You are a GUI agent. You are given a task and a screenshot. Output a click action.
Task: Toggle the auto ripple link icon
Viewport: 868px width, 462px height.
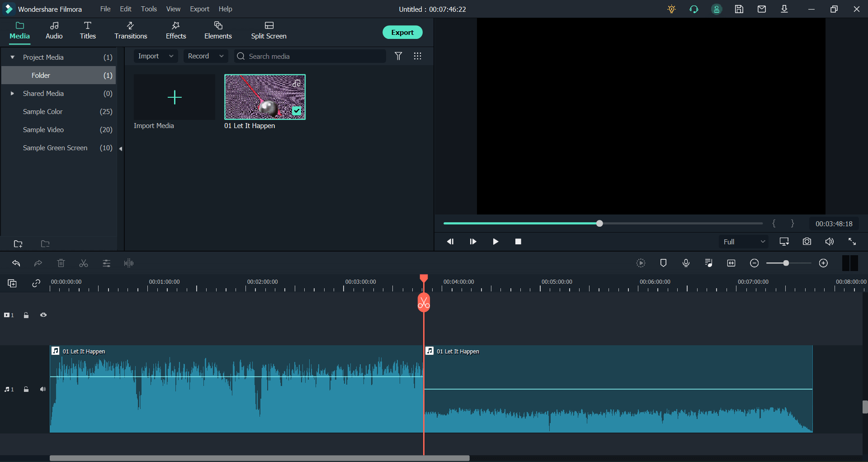pos(36,283)
